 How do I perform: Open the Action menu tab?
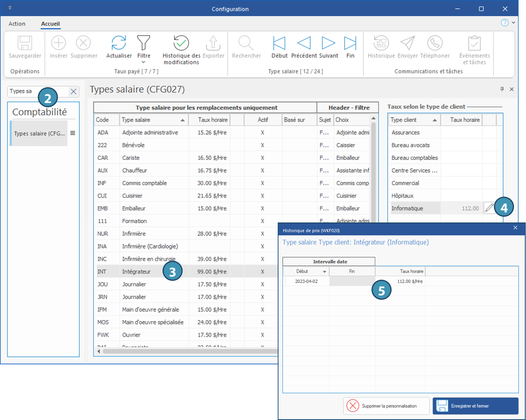[17, 24]
